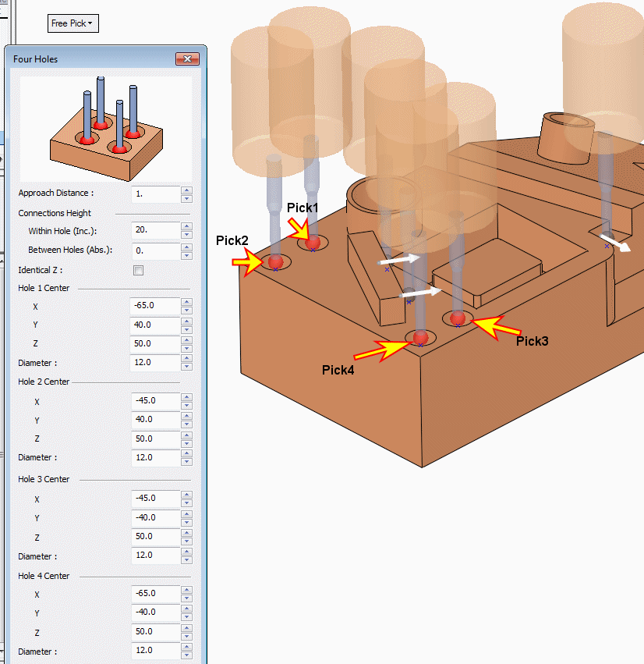Decrease Hole 4 Center X using down arrow

pyautogui.click(x=186, y=597)
